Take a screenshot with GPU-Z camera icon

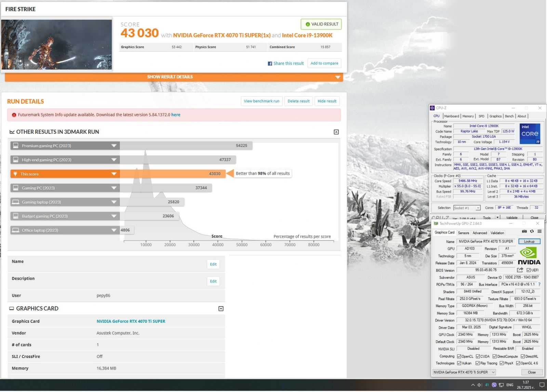coord(524,232)
